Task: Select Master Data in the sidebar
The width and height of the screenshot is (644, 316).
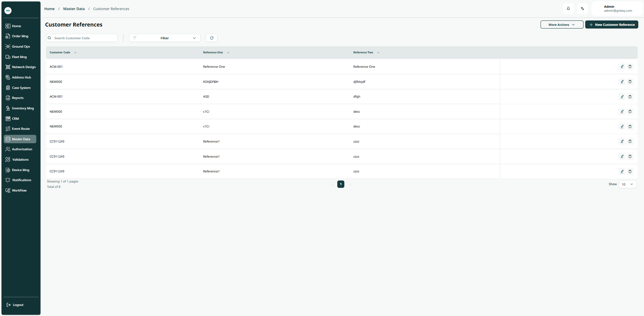Action: point(20,139)
